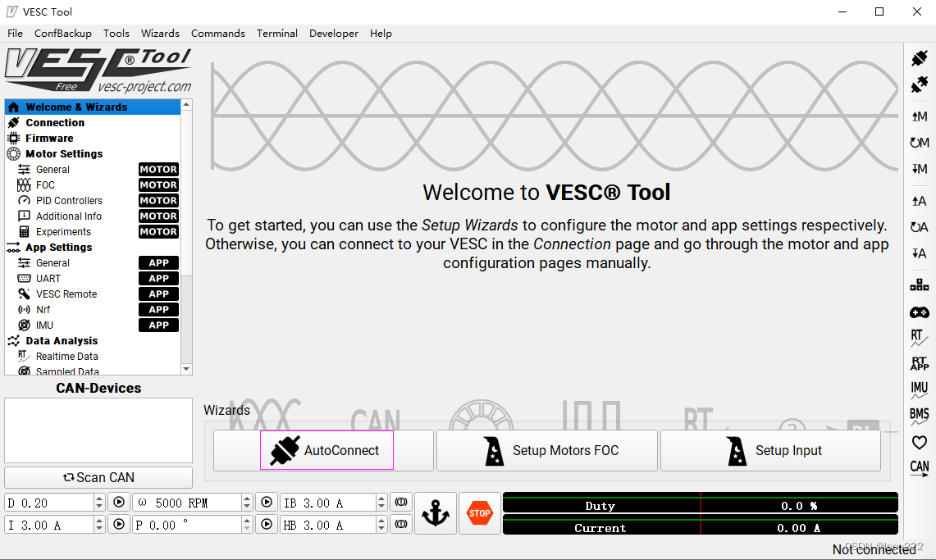Run RPM play button beside 5000 RPM

(267, 502)
